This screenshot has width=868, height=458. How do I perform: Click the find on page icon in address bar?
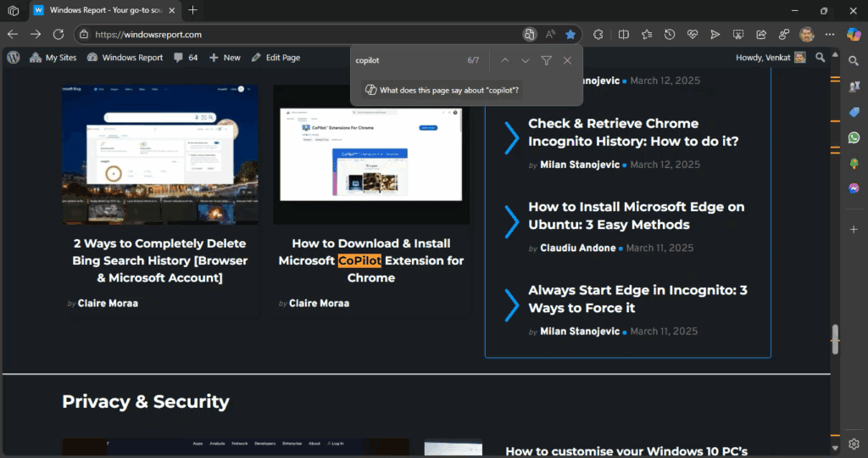pyautogui.click(x=530, y=34)
